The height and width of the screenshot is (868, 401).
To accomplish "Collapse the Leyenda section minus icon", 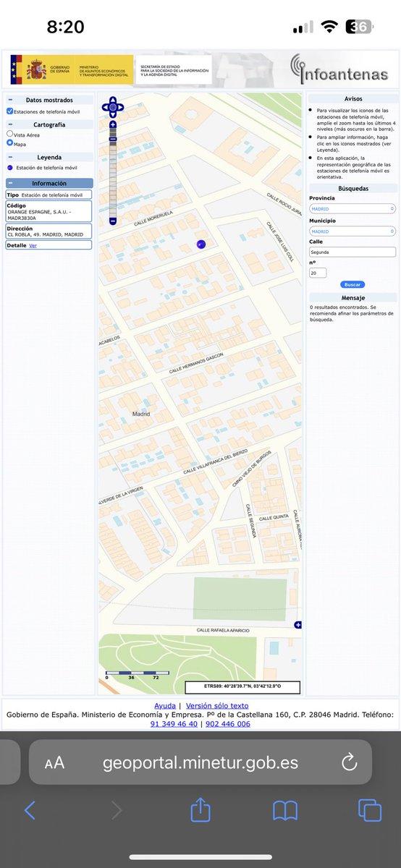I will (x=9, y=157).
